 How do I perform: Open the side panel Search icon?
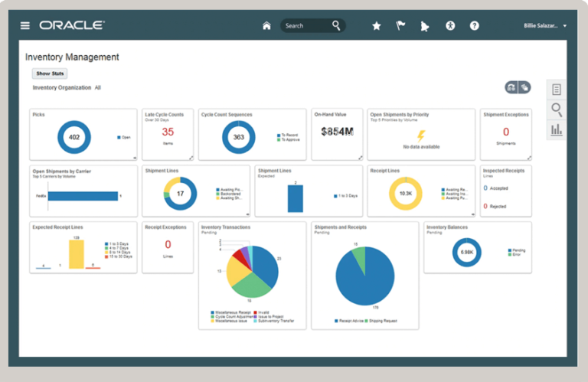point(557,109)
